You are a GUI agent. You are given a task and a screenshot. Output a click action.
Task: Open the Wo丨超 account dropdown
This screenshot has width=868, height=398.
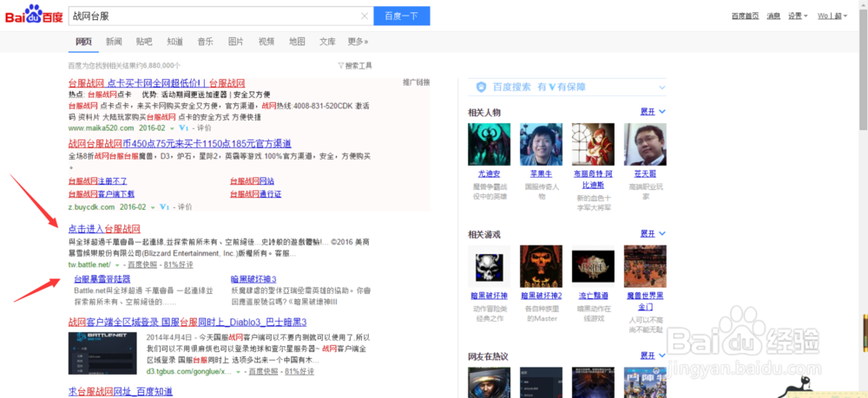(x=832, y=16)
